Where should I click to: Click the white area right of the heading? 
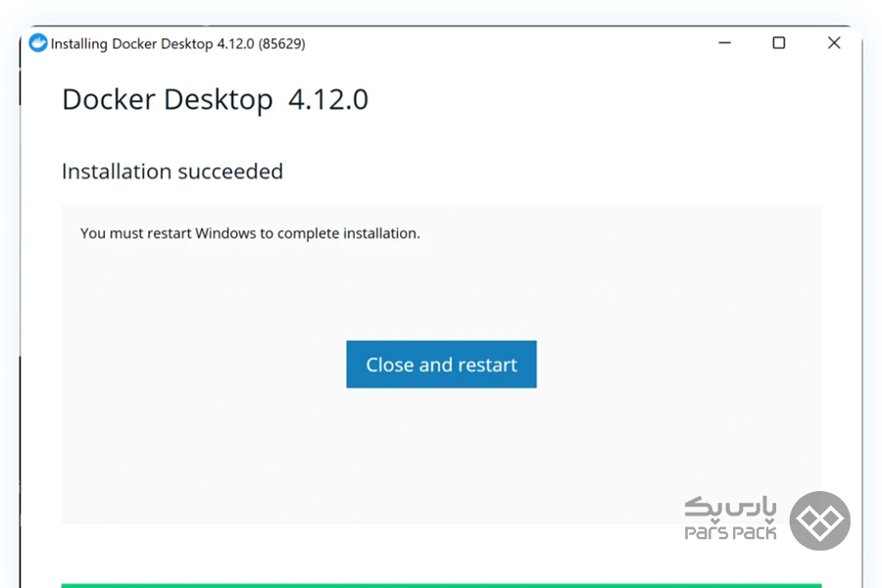588,100
